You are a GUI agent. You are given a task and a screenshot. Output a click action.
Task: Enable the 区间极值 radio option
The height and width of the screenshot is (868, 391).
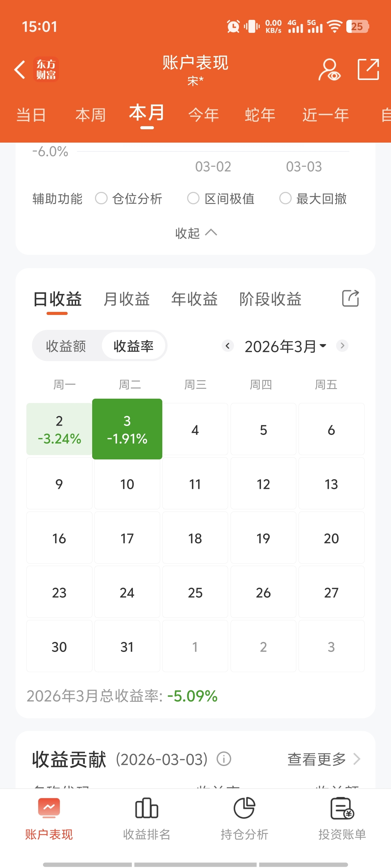[x=193, y=198]
